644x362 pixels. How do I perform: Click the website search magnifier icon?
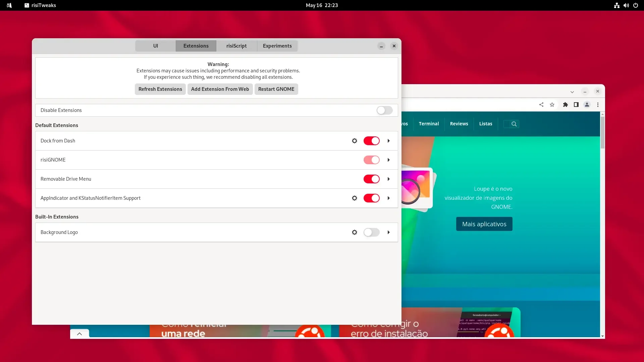[x=514, y=124]
